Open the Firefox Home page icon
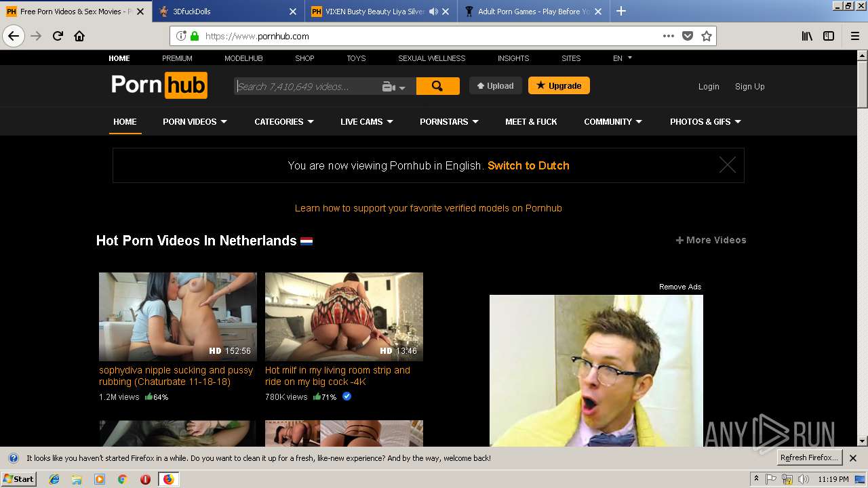 [79, 36]
